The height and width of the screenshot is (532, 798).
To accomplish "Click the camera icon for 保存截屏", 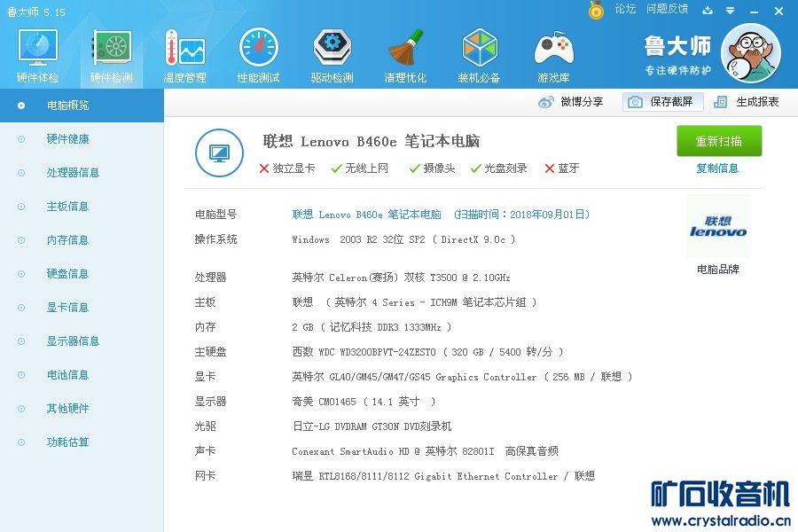I will pos(635,102).
